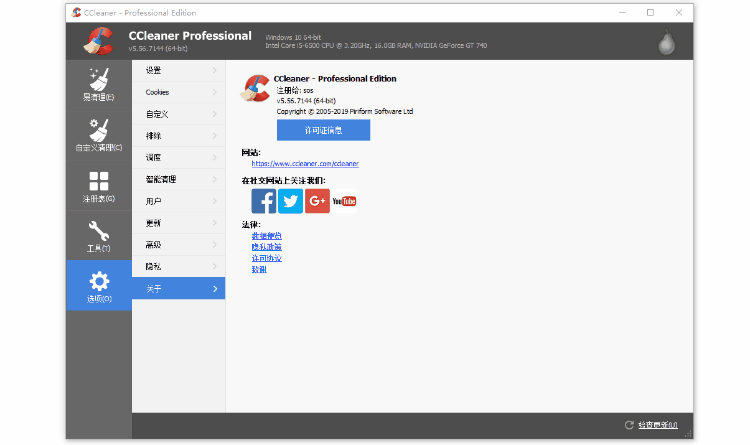This screenshot has width=750, height=445.
Task: Open the 排除 (Exclude) options page
Action: pyautogui.click(x=178, y=136)
